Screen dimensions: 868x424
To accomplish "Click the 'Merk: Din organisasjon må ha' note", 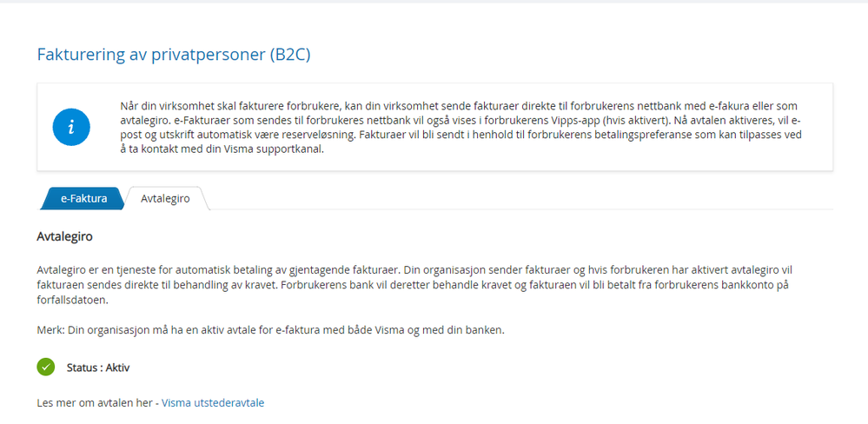I will click(x=271, y=330).
